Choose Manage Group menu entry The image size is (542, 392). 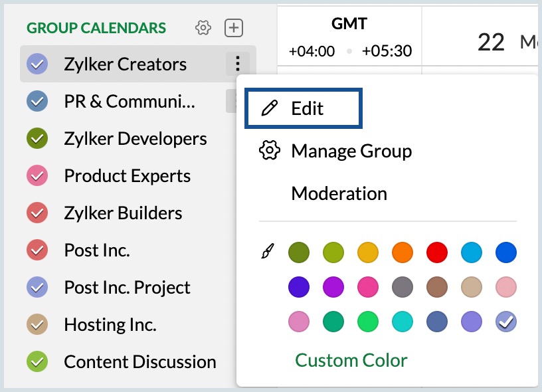tap(351, 151)
